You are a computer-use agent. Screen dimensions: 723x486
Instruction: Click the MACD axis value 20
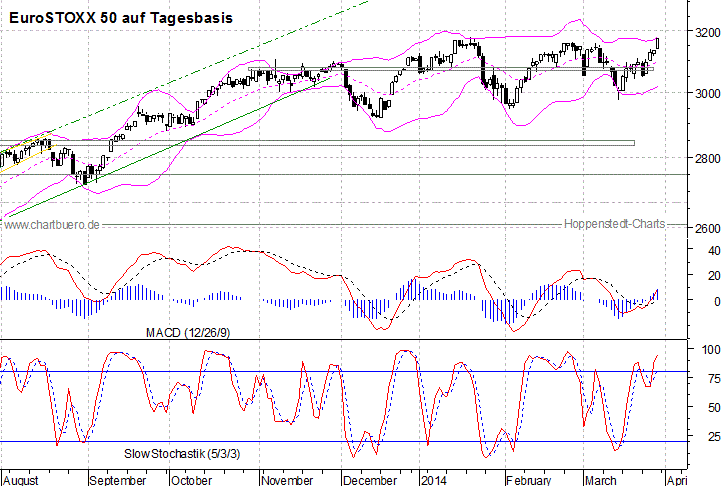[714, 276]
